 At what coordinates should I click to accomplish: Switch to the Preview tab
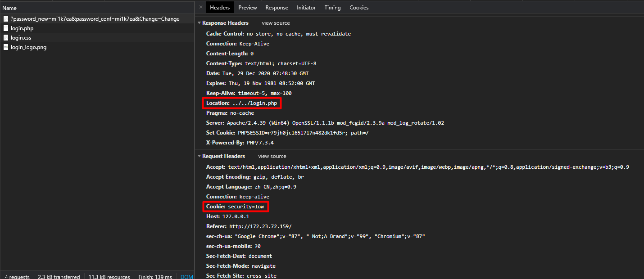point(248,8)
